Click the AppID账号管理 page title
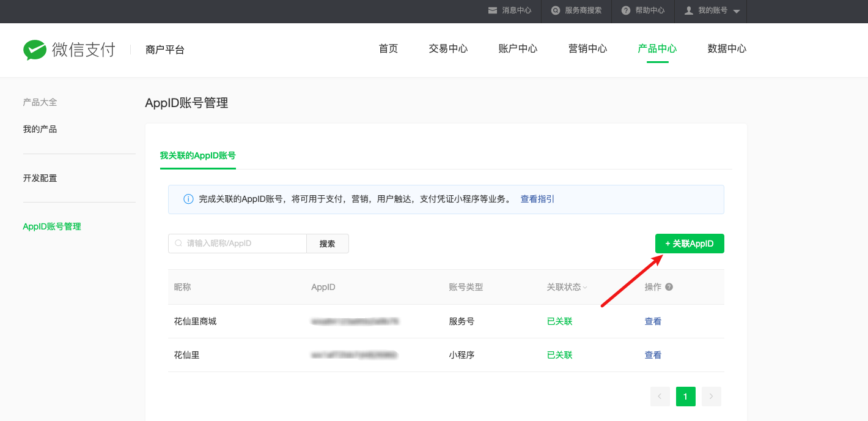This screenshot has width=868, height=421. click(x=186, y=103)
